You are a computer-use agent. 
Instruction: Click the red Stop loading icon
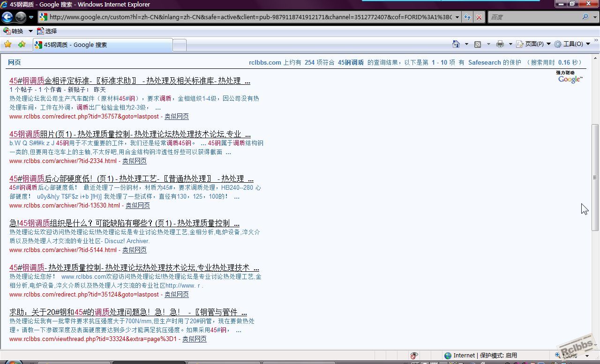click(x=479, y=17)
